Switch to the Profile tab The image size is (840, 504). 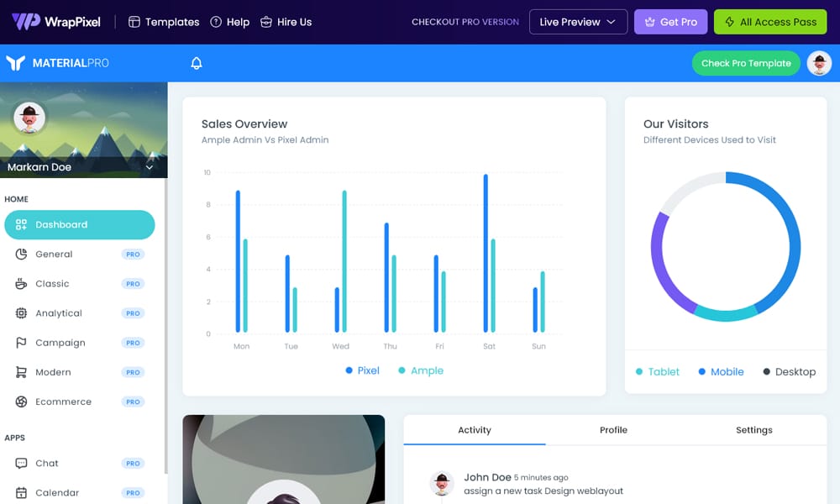tap(613, 430)
